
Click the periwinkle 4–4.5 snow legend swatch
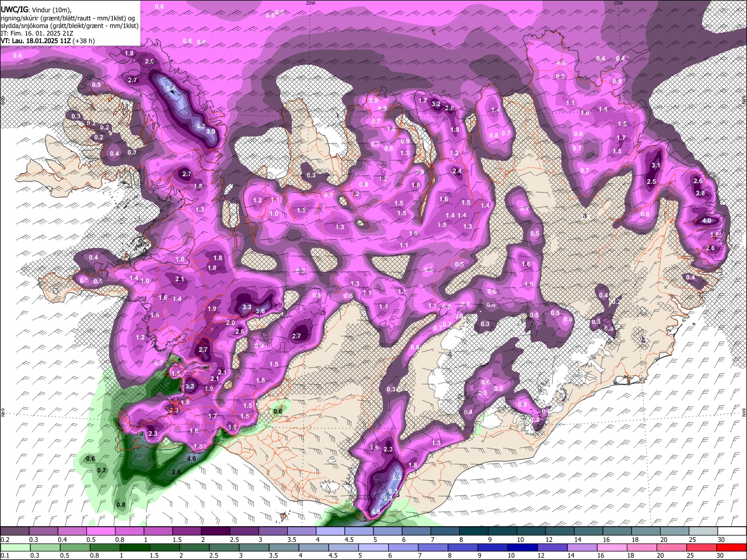click(x=331, y=531)
